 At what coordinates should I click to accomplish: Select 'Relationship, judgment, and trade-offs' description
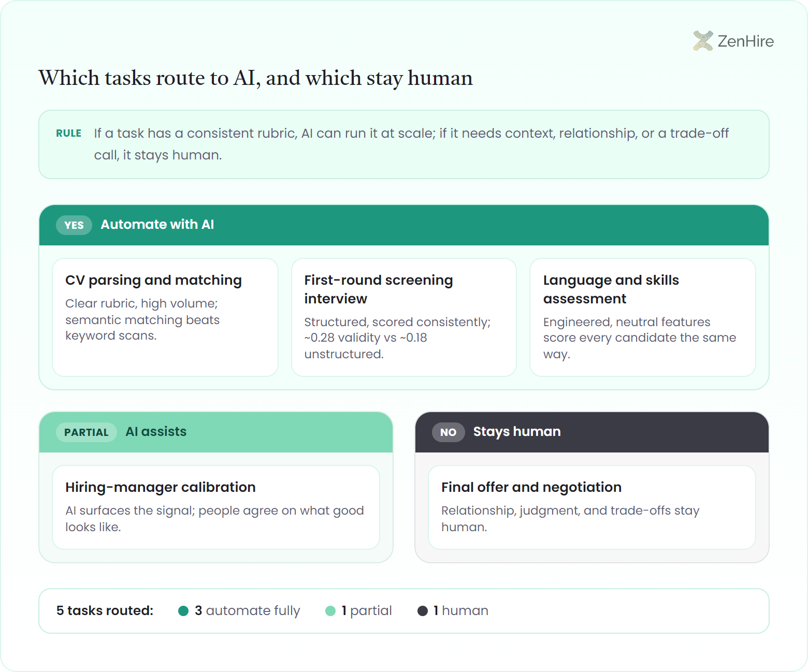coord(570,518)
